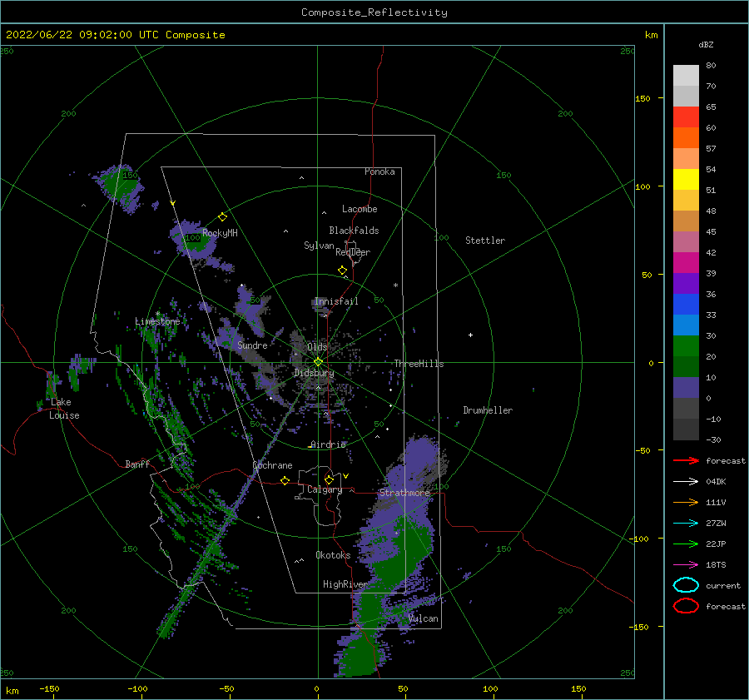
Task: Click the red forecast arrow legend icon
Action: tap(686, 460)
